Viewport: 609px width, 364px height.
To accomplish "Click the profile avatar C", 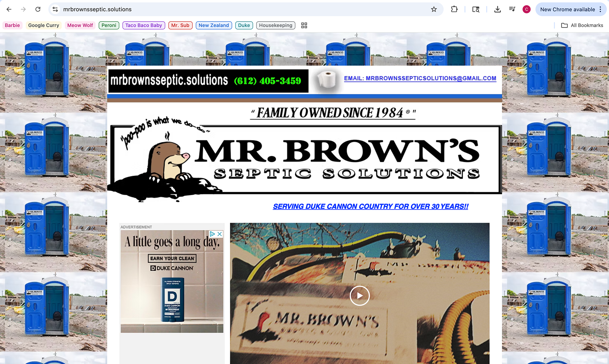I will [527, 10].
